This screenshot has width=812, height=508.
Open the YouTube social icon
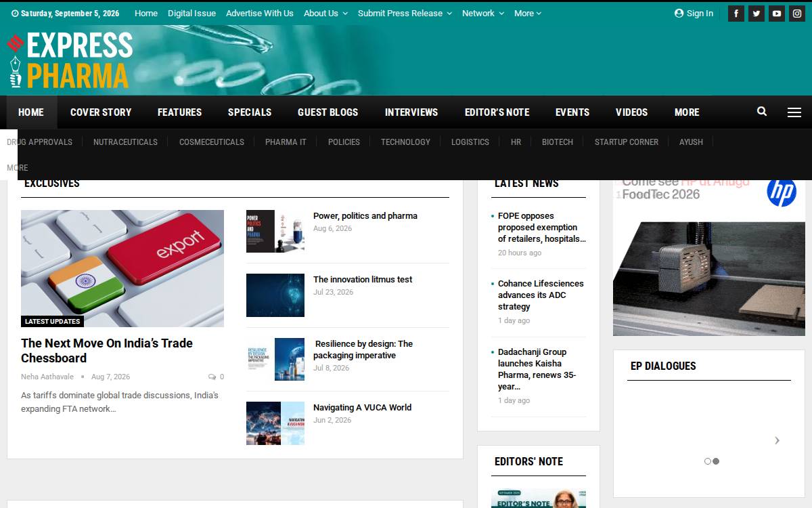[x=777, y=14]
